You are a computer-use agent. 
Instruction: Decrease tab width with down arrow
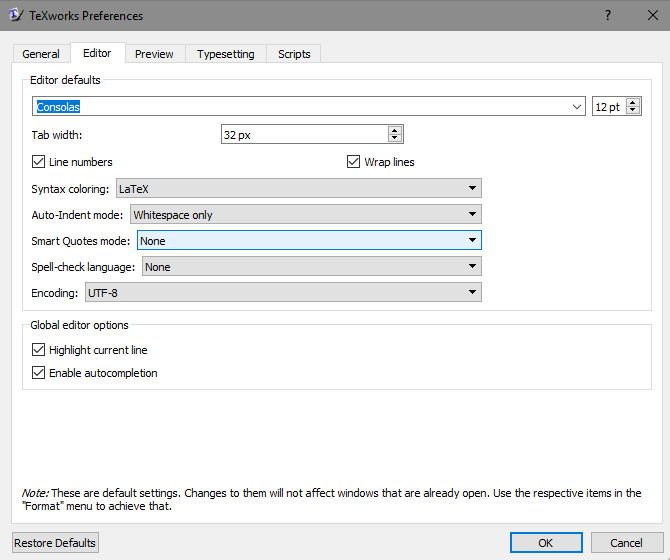395,138
